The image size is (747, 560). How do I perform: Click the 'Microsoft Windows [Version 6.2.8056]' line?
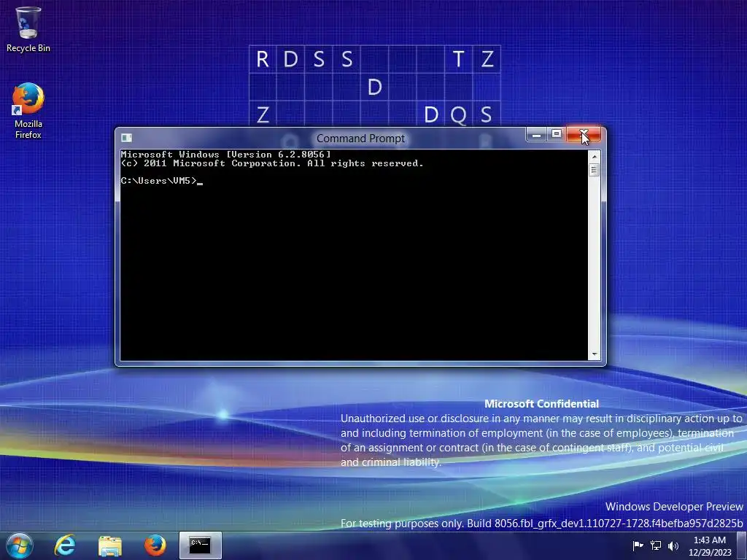point(225,155)
